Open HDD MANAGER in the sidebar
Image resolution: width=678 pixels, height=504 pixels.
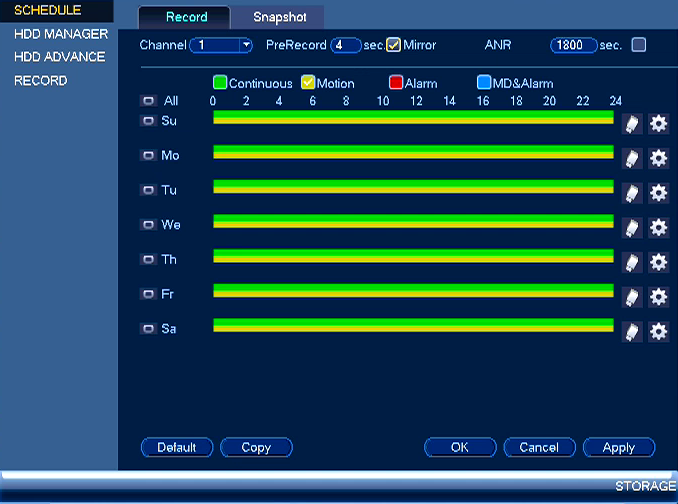tap(61, 34)
